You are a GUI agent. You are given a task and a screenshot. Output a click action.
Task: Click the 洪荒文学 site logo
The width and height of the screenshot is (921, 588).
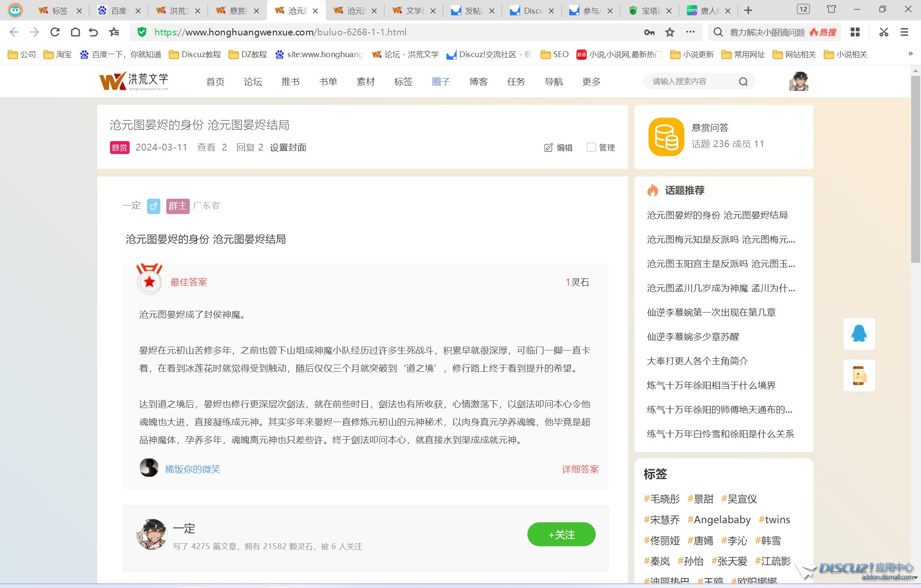coord(134,81)
